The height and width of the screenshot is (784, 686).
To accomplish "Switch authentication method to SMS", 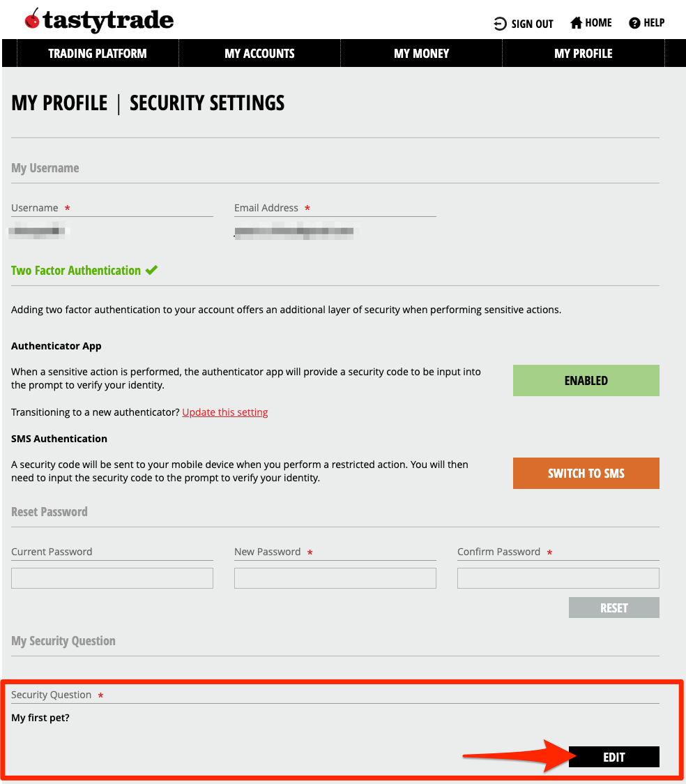I will coord(586,473).
